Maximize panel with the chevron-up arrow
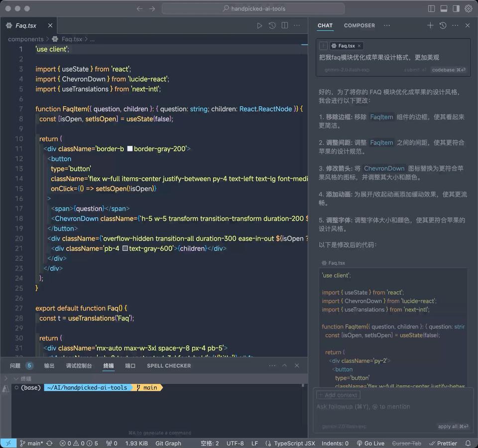Image resolution: width=478 pixels, height=448 pixels. coord(284,366)
